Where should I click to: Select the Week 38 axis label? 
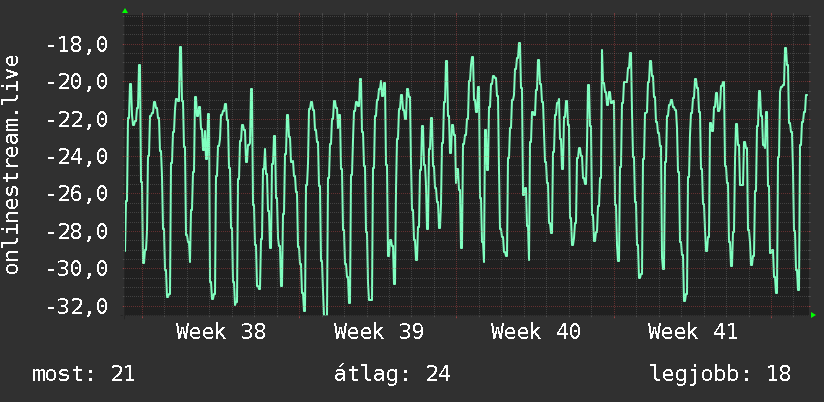(221, 332)
